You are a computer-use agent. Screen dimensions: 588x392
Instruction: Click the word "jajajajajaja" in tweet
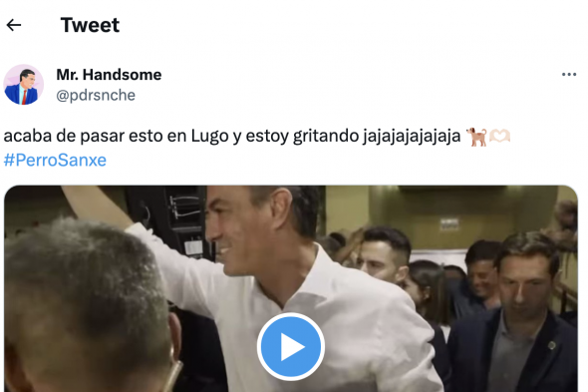pyautogui.click(x=412, y=137)
